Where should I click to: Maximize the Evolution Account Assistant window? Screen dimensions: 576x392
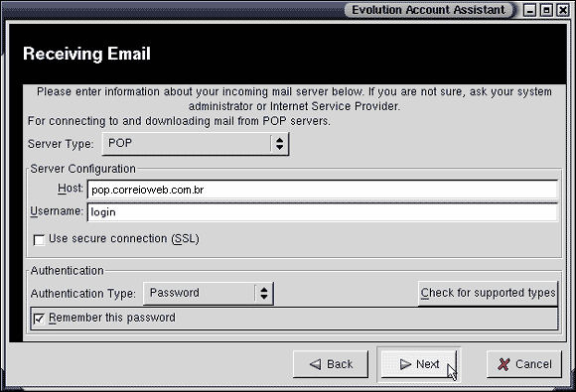(x=546, y=10)
